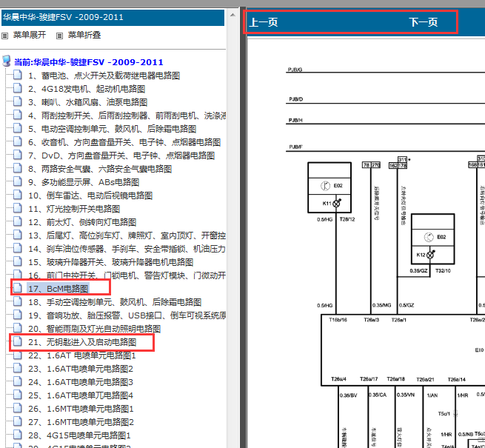Click the K11 indicator lamp symbol in diagram
This screenshot has width=485, height=448.
[336, 203]
